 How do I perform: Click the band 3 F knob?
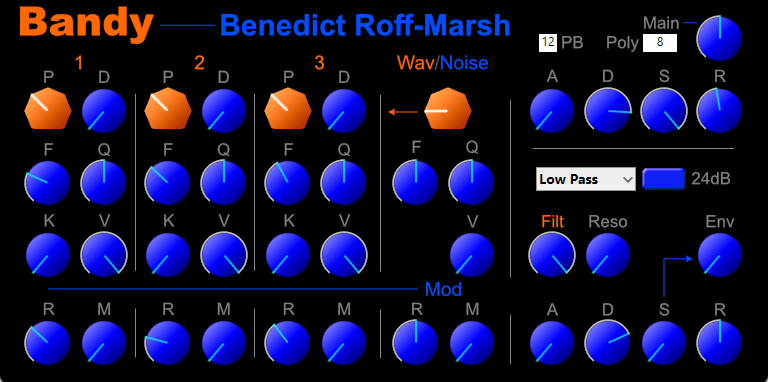[x=288, y=183]
